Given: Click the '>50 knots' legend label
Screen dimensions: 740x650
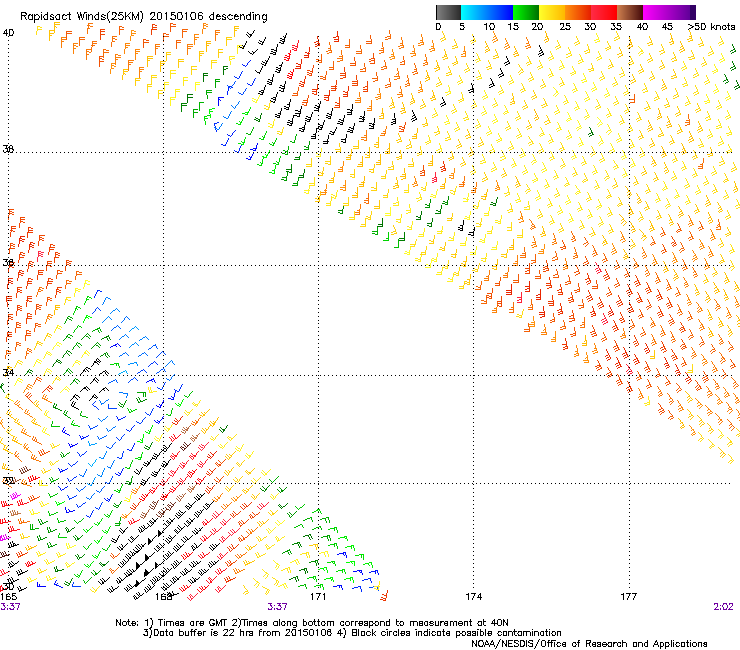Looking at the screenshot, I should (x=712, y=27).
